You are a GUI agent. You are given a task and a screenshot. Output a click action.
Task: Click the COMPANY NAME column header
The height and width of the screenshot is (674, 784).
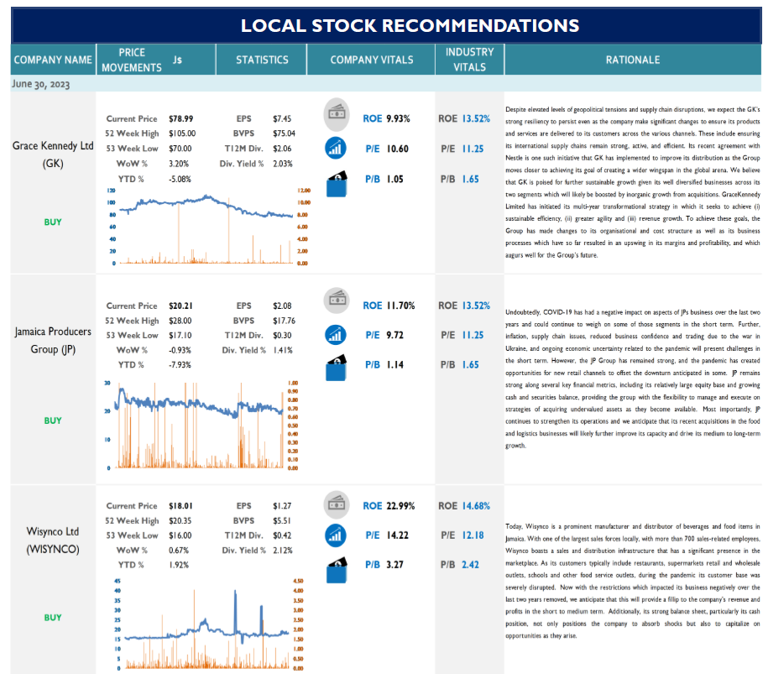pos(53,60)
